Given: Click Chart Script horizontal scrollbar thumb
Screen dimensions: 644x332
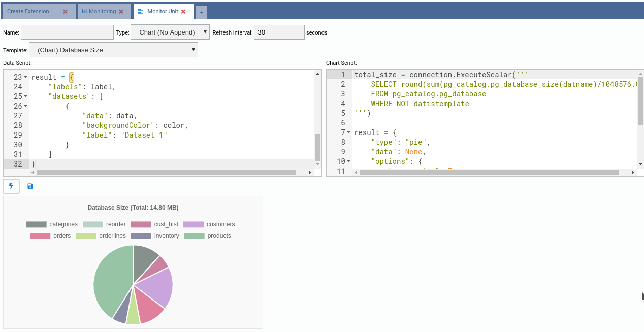Looking at the screenshot, I should coord(489,173).
